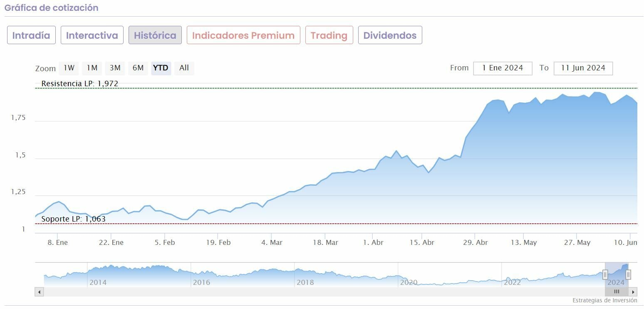Set zoom range to 1W
Screen dimensions: 644x309
click(69, 68)
